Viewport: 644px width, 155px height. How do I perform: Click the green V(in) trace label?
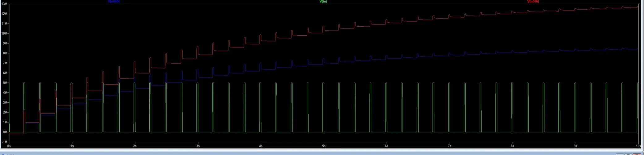323,2
